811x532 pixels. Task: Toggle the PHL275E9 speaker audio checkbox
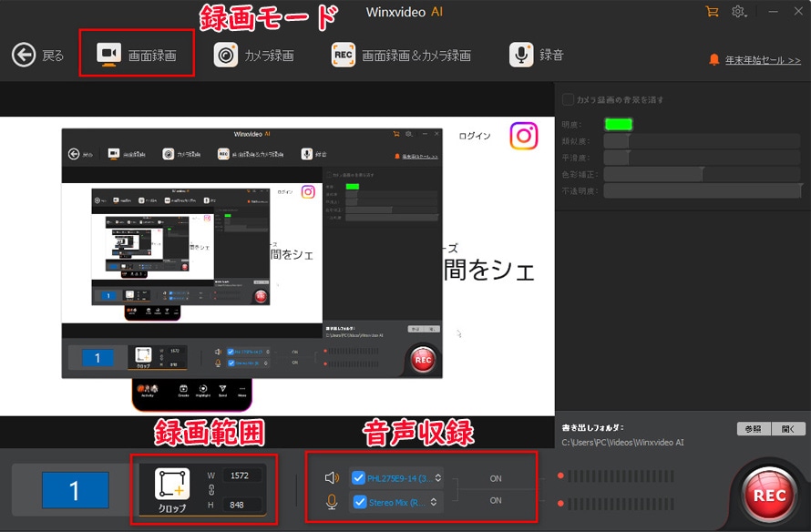(x=358, y=477)
